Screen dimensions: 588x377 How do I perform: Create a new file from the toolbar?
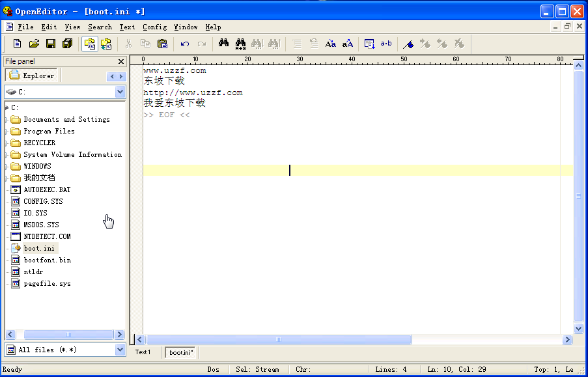pos(17,44)
